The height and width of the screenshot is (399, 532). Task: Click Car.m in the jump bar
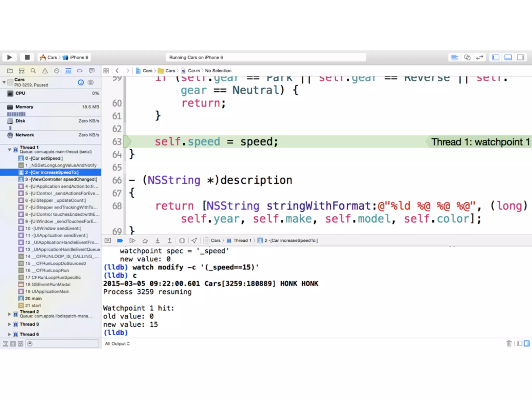coord(194,71)
